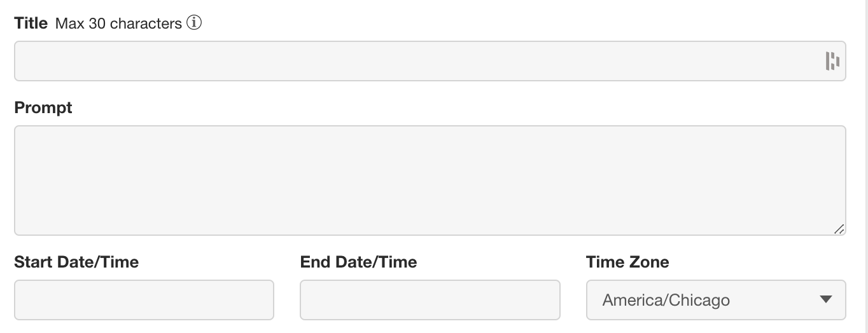Click the Time Zone dropdown triangle arrow
Screen dimensions: 868x333
(x=826, y=299)
